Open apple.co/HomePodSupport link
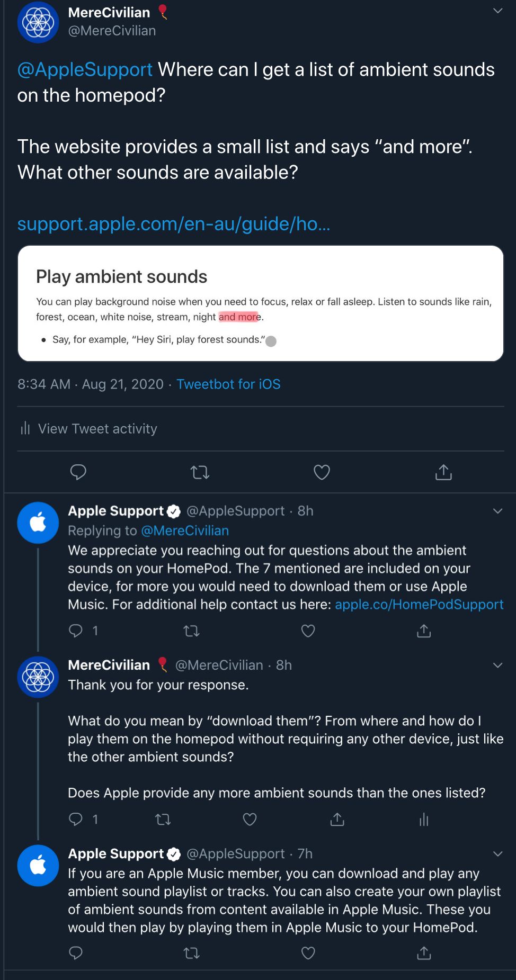The height and width of the screenshot is (980, 516). (419, 604)
